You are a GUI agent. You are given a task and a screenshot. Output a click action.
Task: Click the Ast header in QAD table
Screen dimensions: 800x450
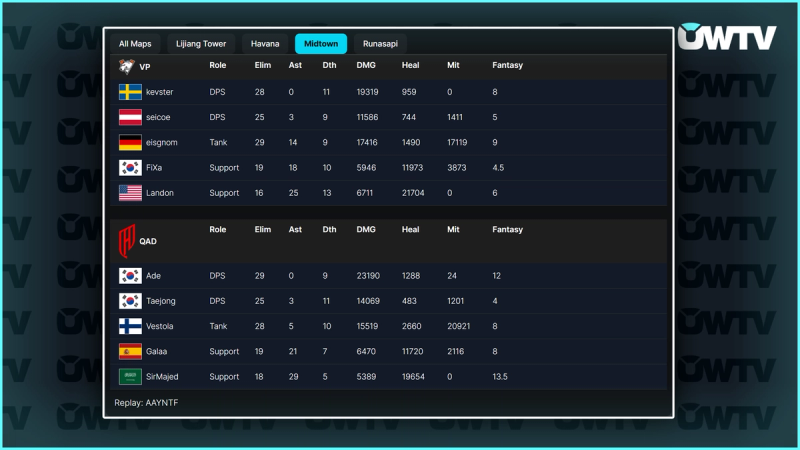coord(295,230)
